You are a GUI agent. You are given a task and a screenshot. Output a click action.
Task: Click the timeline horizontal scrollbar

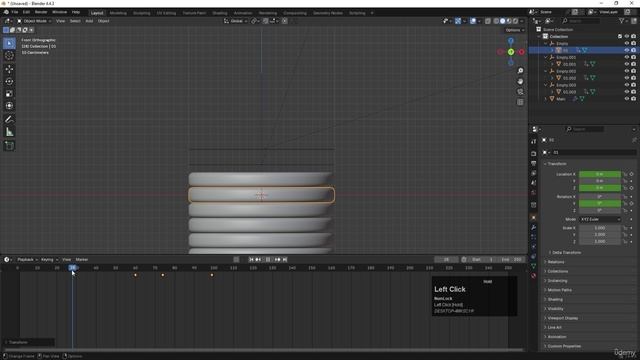point(263,350)
